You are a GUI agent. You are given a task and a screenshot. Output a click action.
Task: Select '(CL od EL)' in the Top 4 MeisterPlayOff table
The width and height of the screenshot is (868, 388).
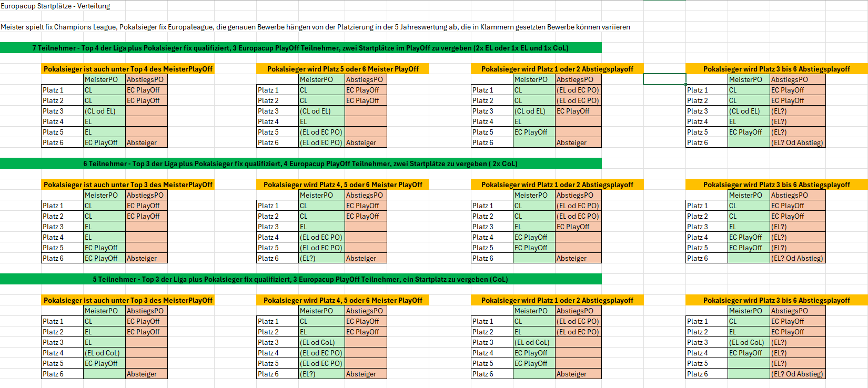coord(104,111)
